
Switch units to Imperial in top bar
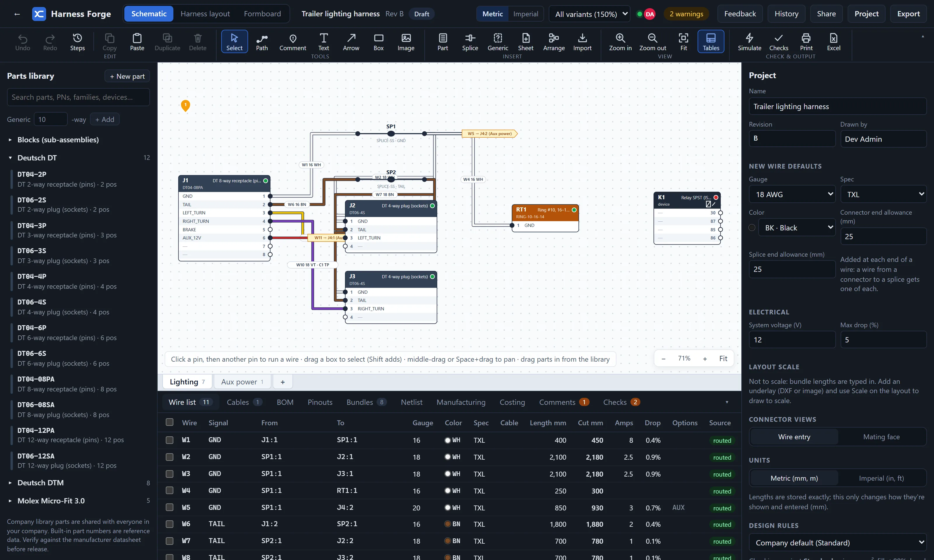coord(525,14)
